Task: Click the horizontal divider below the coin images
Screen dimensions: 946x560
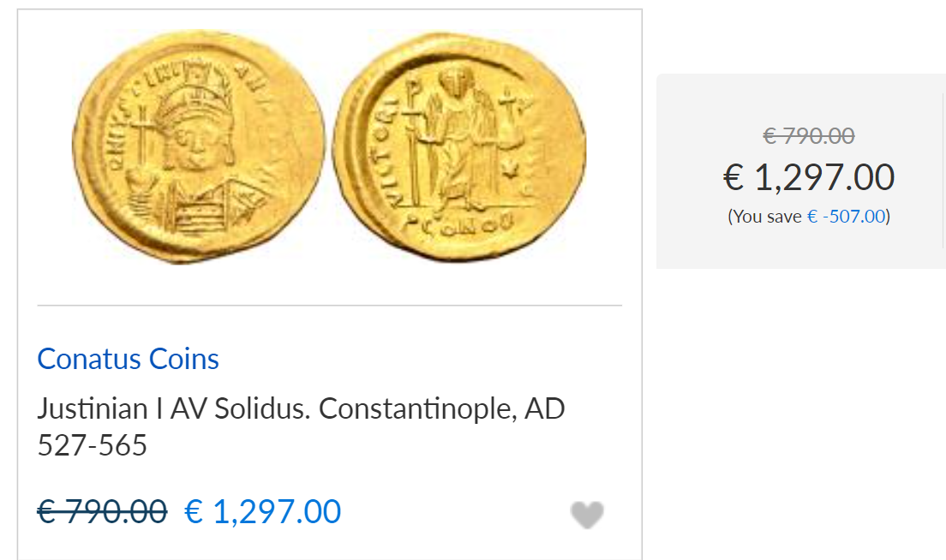Action: (x=330, y=305)
